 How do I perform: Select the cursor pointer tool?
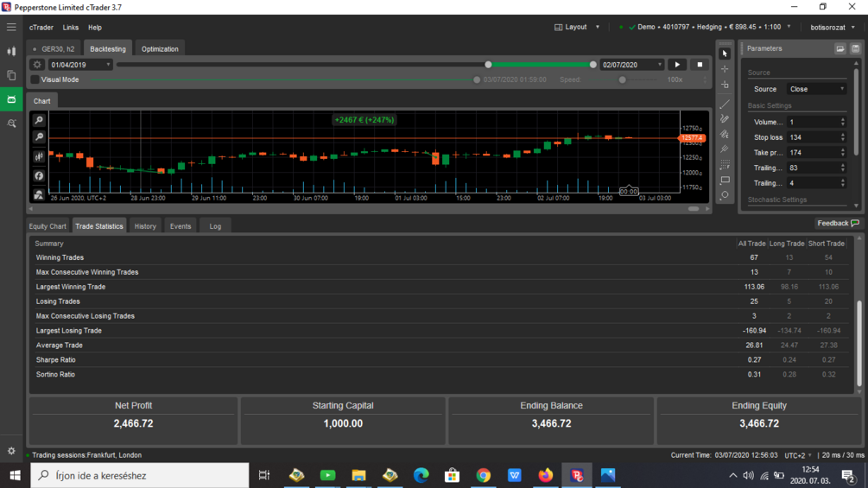[725, 54]
